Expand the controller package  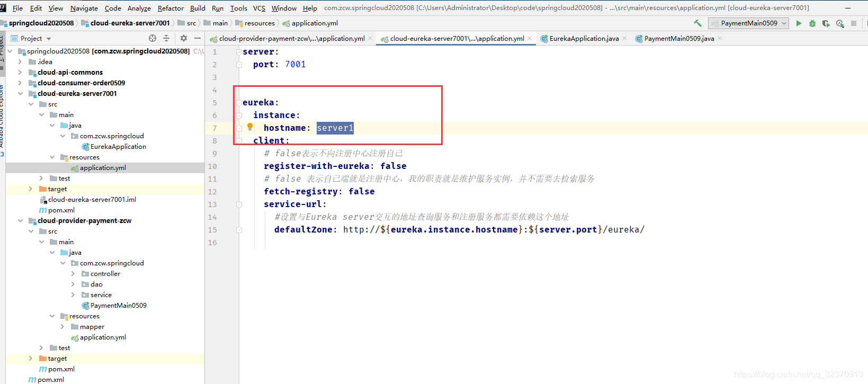point(73,274)
